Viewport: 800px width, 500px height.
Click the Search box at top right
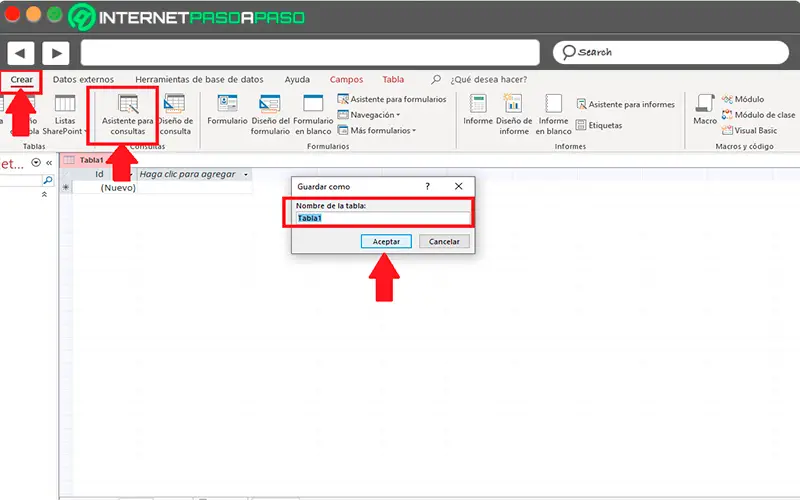(x=670, y=53)
